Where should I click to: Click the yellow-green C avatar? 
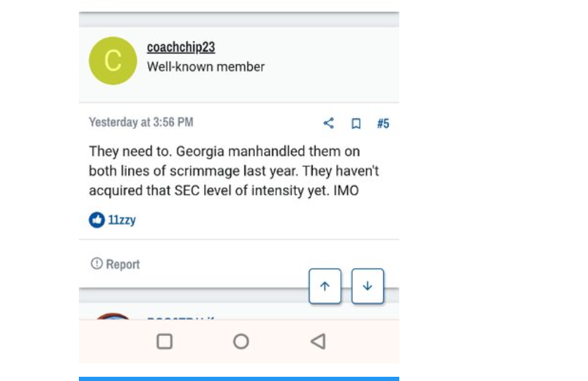[113, 61]
